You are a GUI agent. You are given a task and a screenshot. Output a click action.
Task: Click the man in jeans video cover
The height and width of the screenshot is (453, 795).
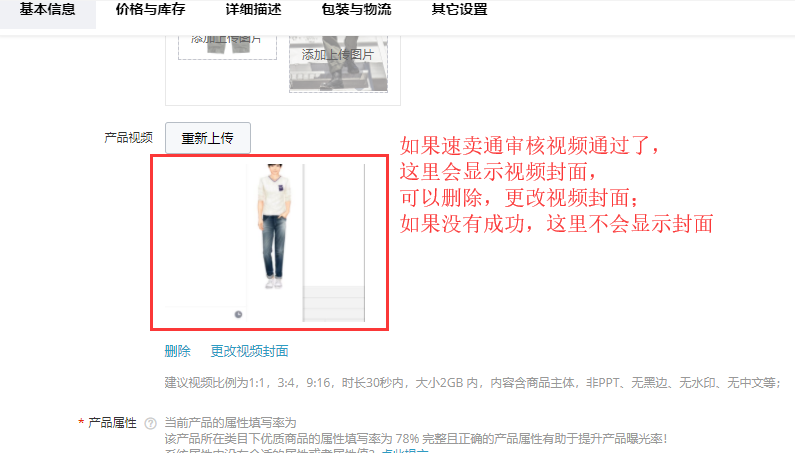click(x=274, y=226)
